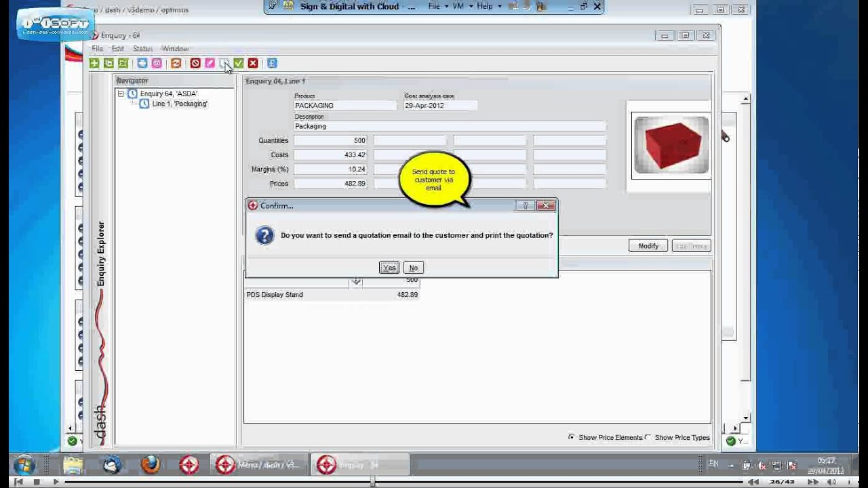Viewport: 868px width, 488px height.
Task: Click the Costs field showing 433.42
Action: [331, 155]
